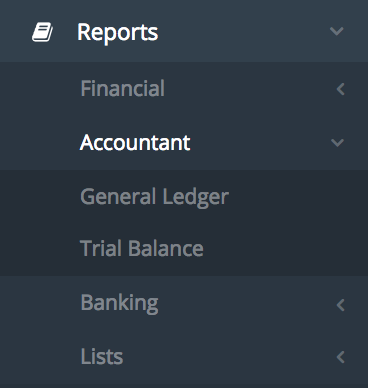Viewport: 368px width, 388px height.
Task: Collapse Reports using its down chevron
Action: 337,31
